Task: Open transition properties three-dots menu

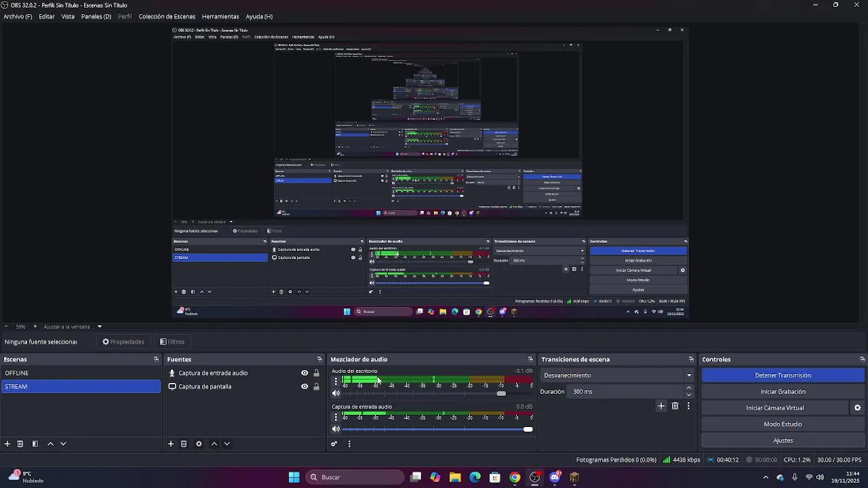Action: click(x=688, y=406)
